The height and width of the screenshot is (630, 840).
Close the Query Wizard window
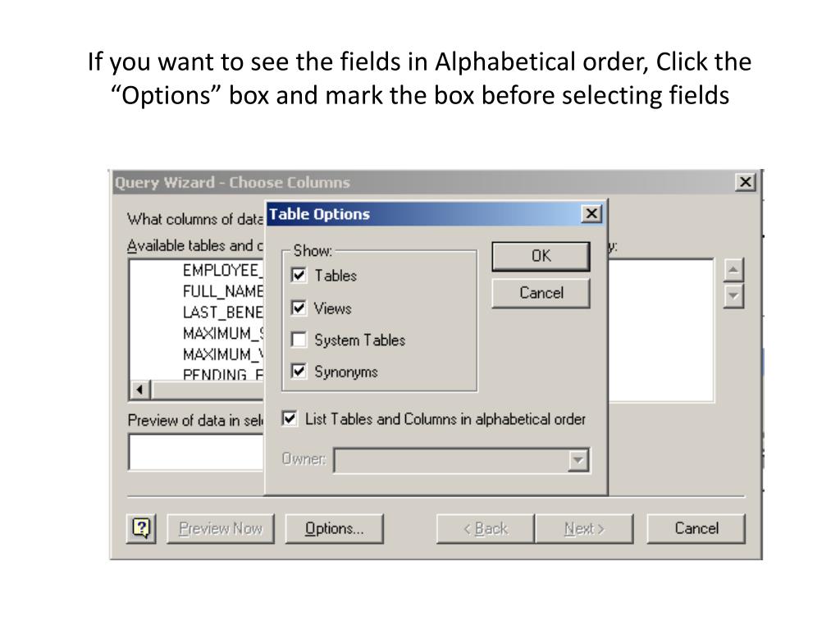(745, 182)
